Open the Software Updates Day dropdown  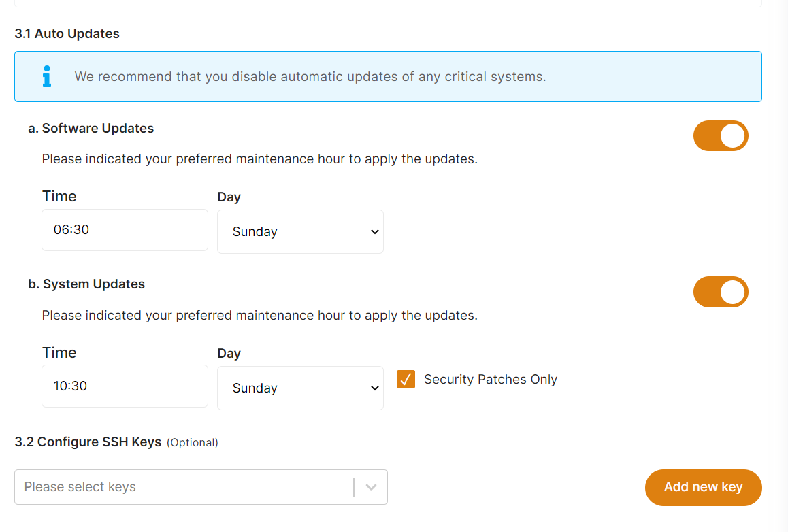point(300,232)
